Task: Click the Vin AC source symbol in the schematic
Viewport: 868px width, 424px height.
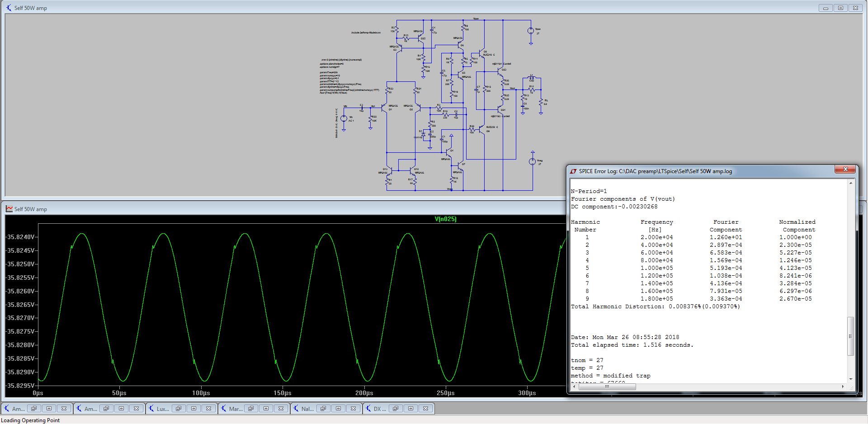Action: (344, 118)
